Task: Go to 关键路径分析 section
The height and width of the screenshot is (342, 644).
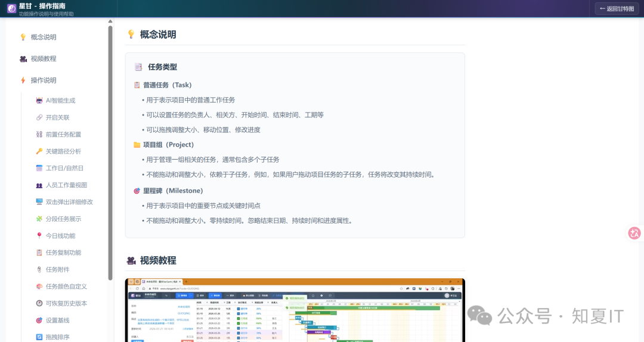Action: [x=63, y=151]
